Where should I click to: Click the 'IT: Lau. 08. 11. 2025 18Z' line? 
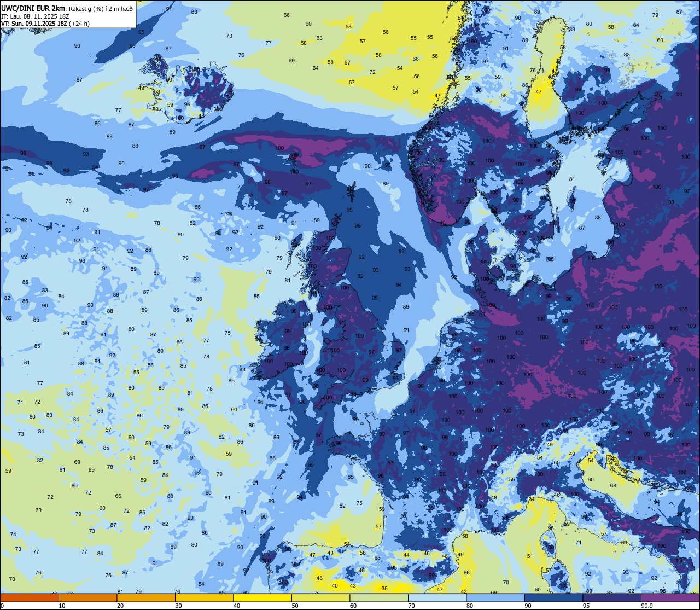35,16
